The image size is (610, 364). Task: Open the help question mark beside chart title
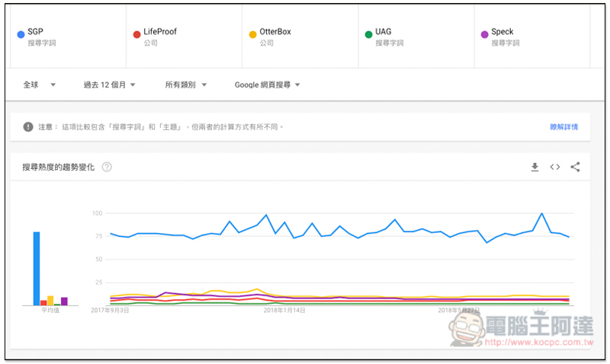click(107, 167)
